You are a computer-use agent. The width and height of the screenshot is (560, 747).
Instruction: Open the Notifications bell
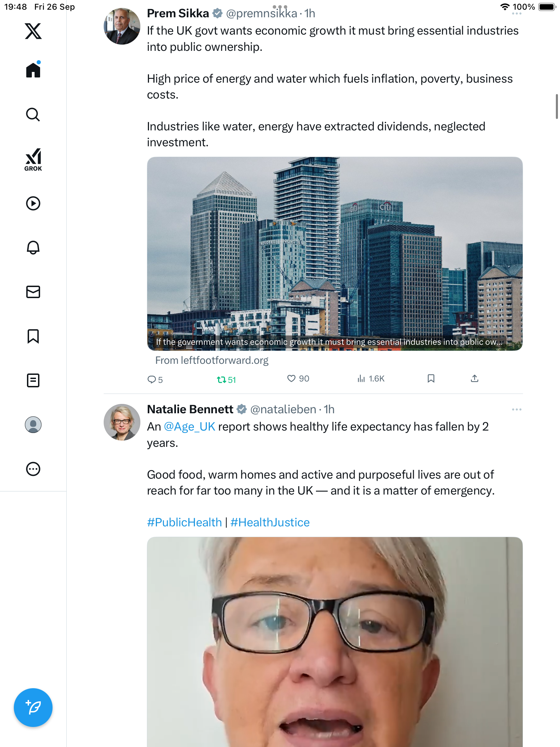coord(33,248)
